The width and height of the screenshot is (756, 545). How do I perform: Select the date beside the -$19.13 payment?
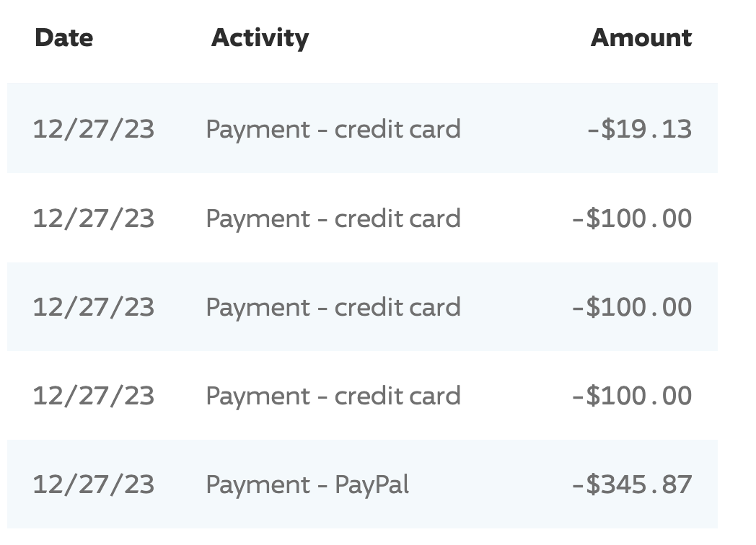[x=94, y=129]
